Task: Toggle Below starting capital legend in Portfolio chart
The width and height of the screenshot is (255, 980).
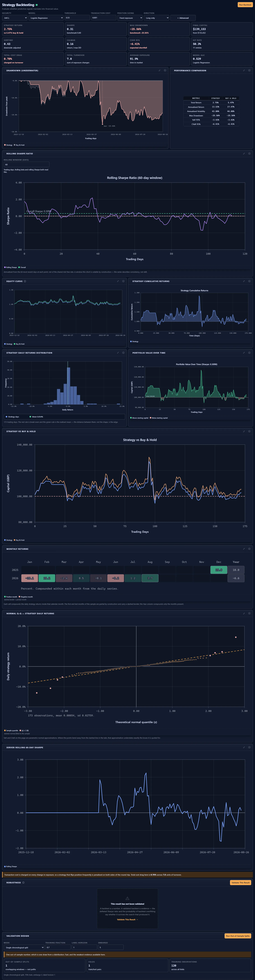Action: click(x=159, y=418)
